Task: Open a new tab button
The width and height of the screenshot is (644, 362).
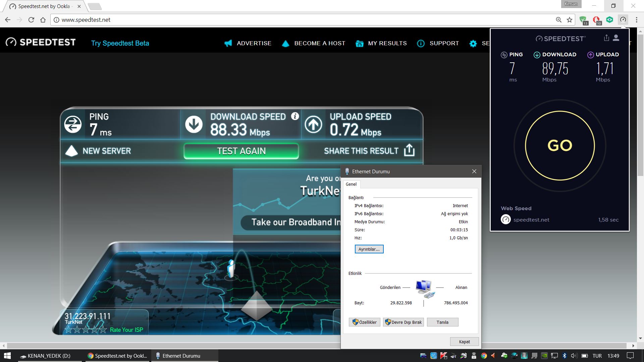Action: click(x=95, y=6)
